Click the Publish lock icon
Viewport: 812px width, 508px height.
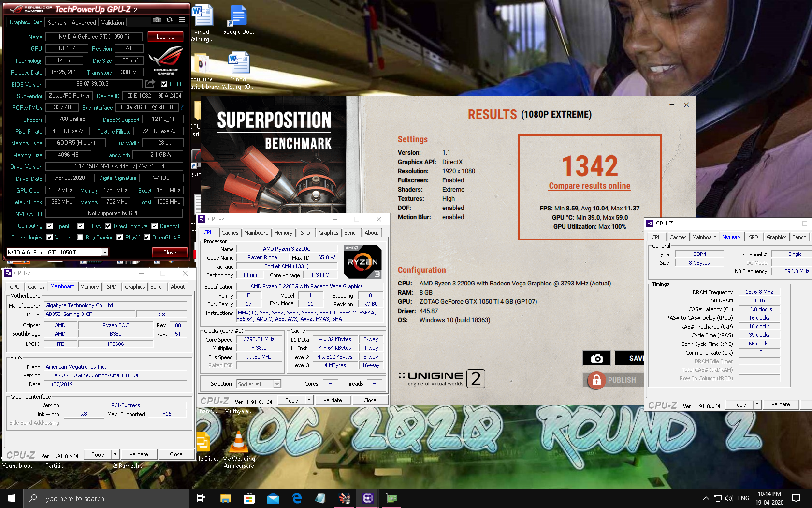596,380
